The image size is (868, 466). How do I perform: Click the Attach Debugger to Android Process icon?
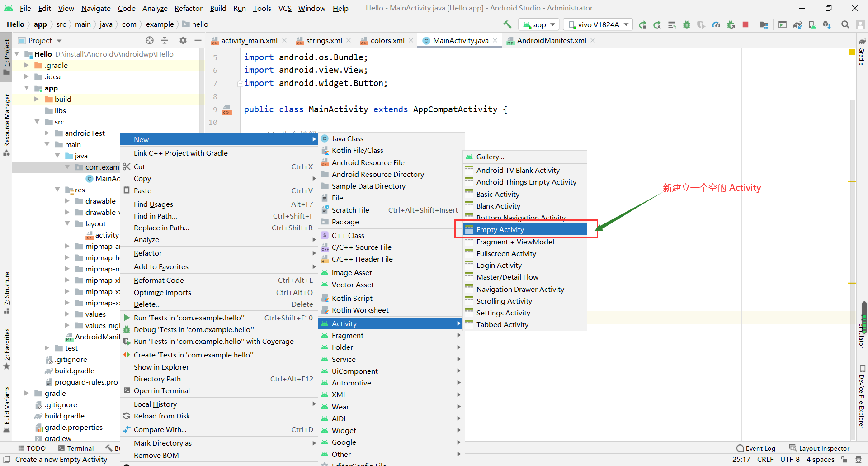tap(731, 24)
